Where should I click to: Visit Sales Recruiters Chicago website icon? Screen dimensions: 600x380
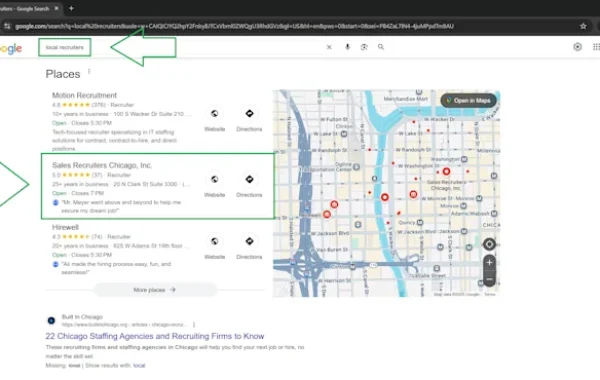point(214,179)
